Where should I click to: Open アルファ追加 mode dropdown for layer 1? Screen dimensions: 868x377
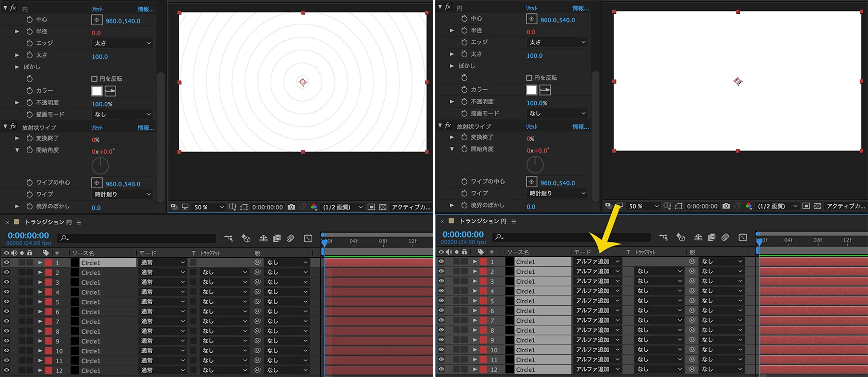597,261
